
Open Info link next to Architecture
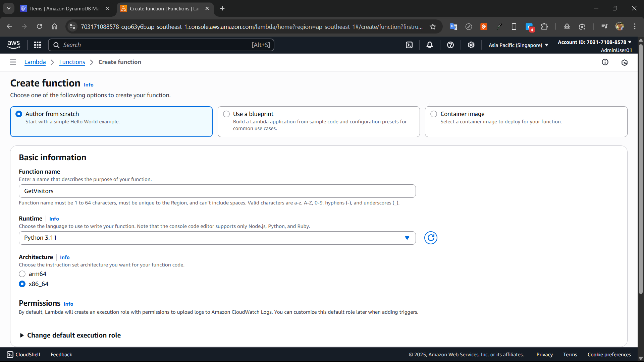coord(65,257)
